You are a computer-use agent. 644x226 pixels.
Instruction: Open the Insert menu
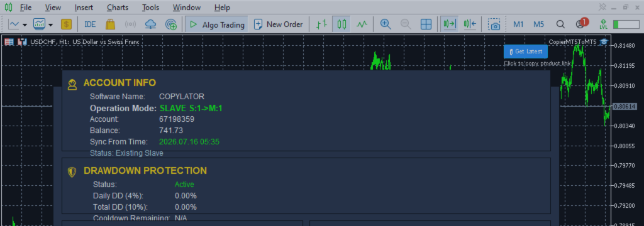pos(84,8)
